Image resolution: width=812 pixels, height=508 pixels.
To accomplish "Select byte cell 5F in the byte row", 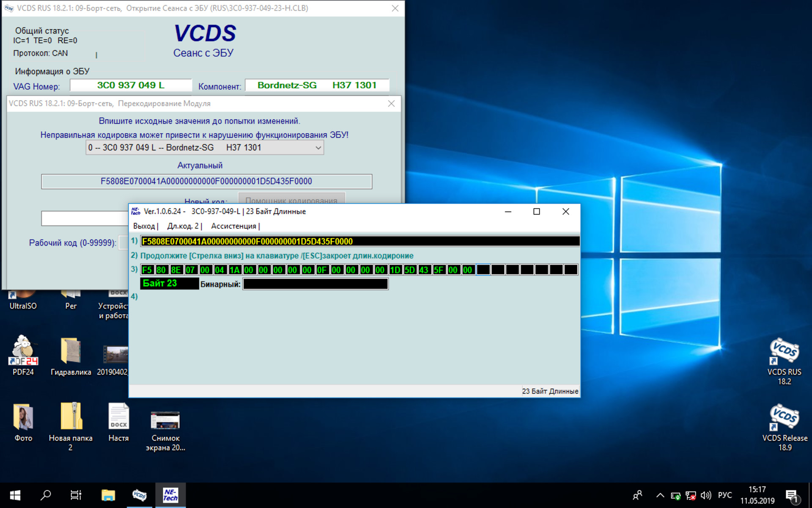I will coord(439,270).
